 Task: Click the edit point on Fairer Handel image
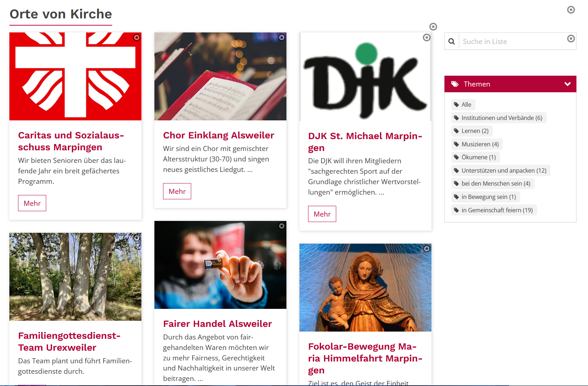point(282,226)
